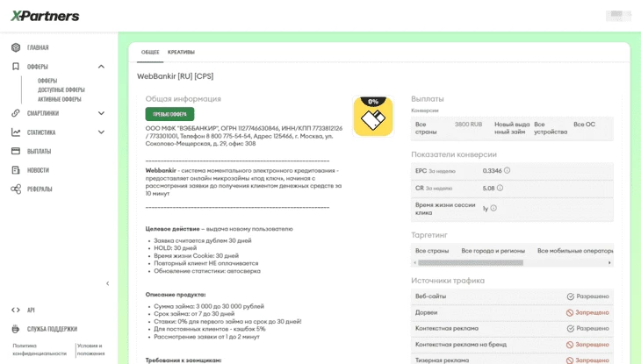Click Контекстная реклама на бренд forbidden icon
The image size is (641, 364).
(570, 345)
